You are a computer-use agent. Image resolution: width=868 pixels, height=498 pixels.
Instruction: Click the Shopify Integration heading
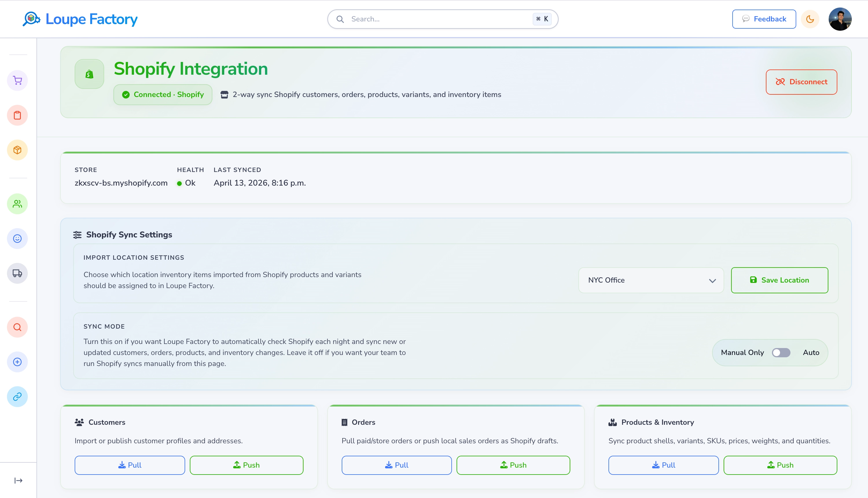click(191, 69)
